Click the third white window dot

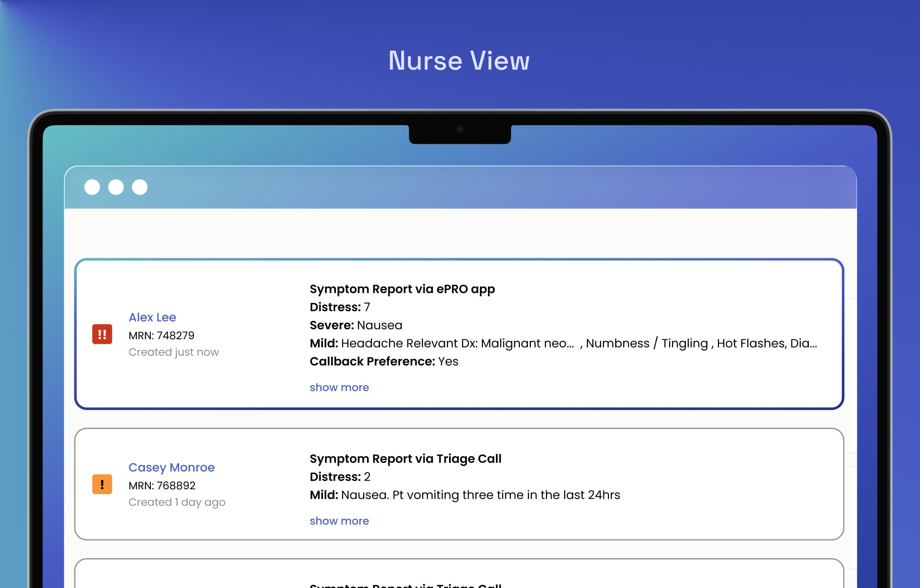(140, 187)
